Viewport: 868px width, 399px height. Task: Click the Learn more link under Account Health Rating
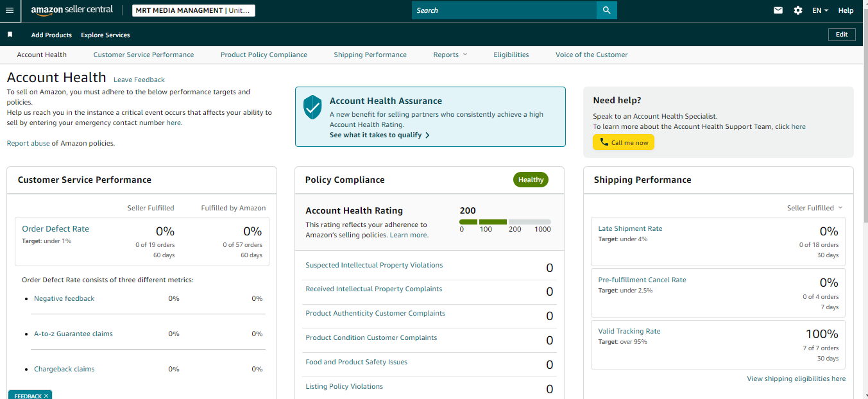(409, 235)
